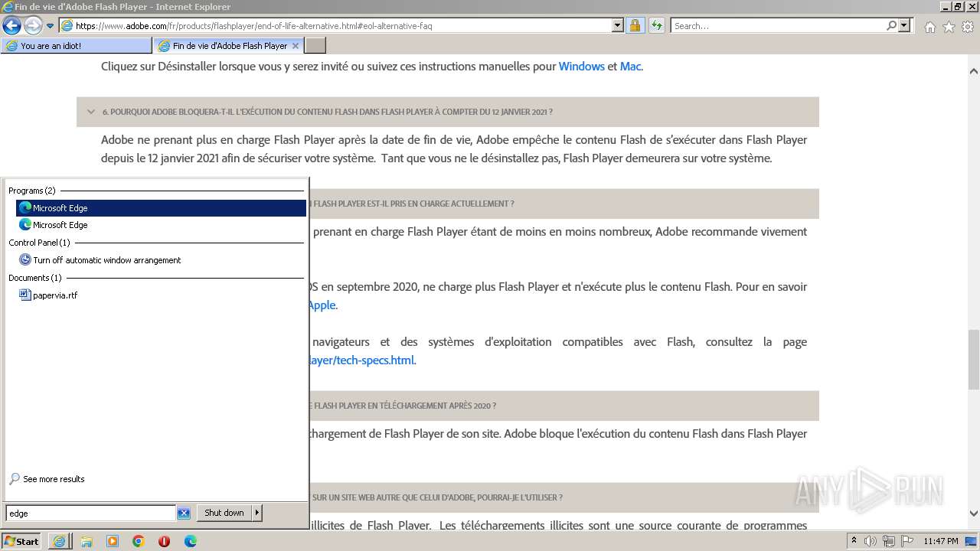Viewport: 980px width, 551px height.
Task: Open the second Microsoft Edge program entry
Action: (161, 225)
